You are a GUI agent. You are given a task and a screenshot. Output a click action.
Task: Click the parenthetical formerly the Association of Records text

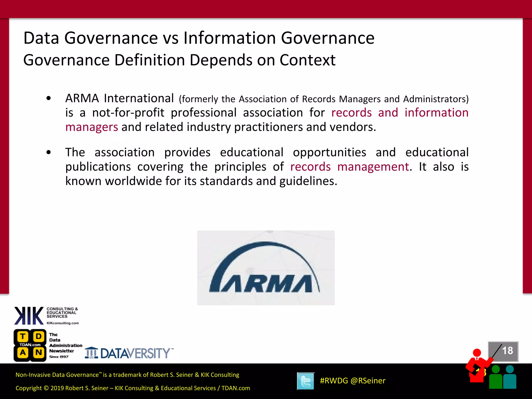[324, 99]
